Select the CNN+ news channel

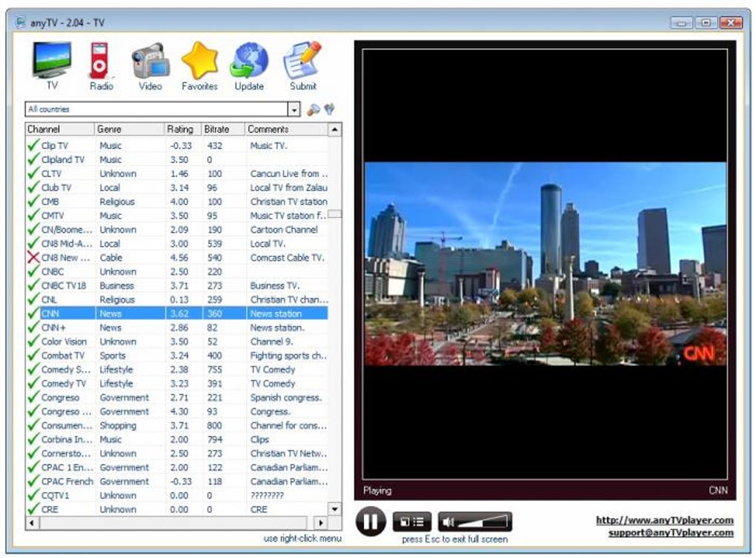[x=177, y=328]
